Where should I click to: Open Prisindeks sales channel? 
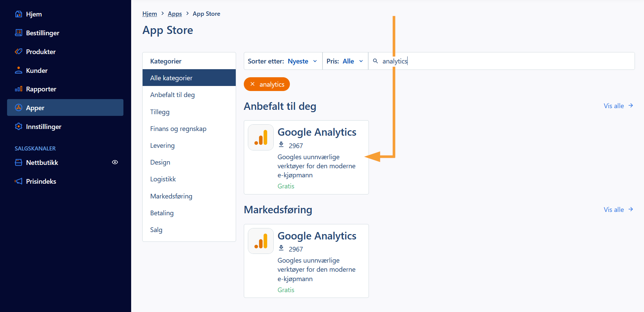[65, 181]
